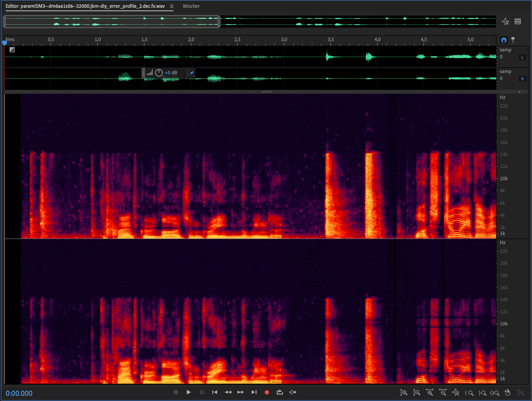Screen dimensions: 532x401
Task: Zoom out time with horizontal zoom icon
Action: pos(443,392)
